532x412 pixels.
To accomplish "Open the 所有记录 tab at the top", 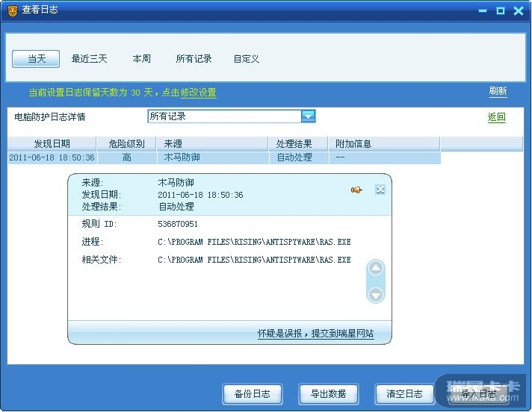I will (x=194, y=59).
